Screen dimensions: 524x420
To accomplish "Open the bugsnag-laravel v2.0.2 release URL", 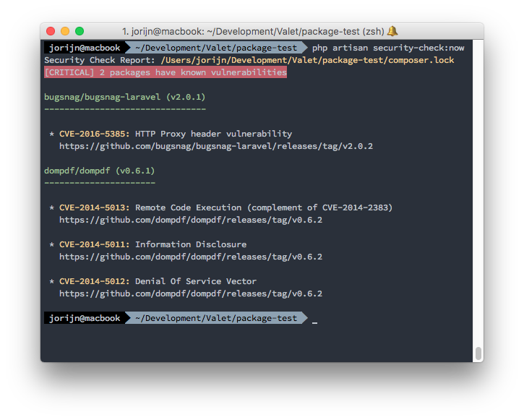I will coord(215,146).
